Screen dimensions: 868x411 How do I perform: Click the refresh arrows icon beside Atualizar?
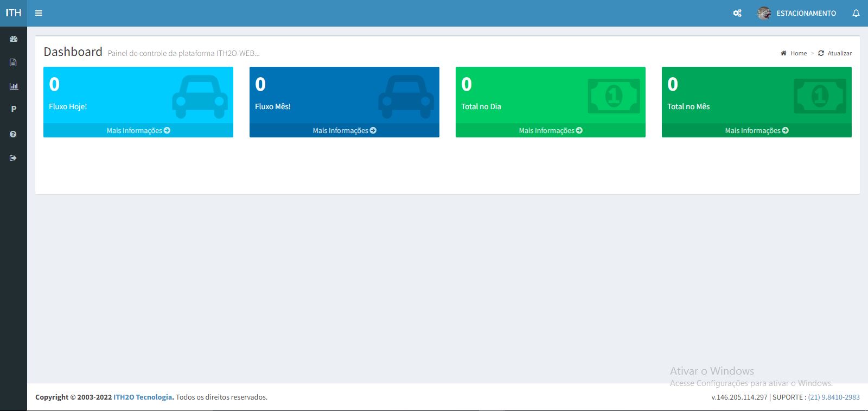click(x=821, y=53)
